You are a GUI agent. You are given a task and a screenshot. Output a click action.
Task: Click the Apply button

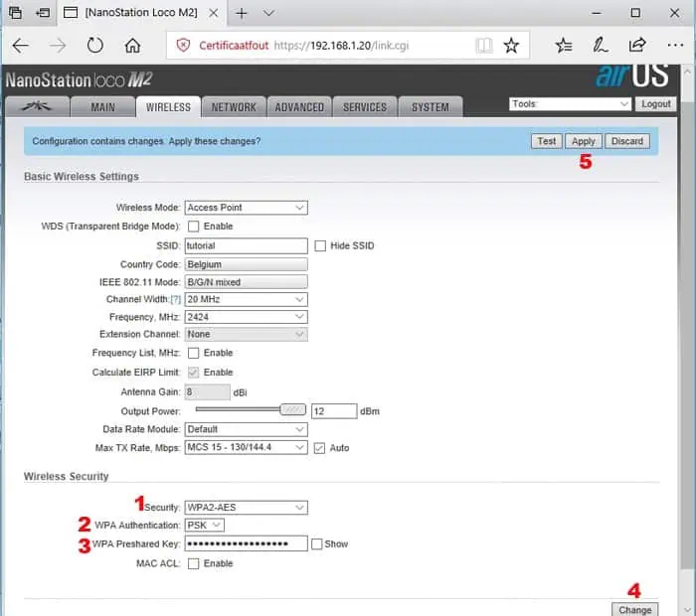583,141
